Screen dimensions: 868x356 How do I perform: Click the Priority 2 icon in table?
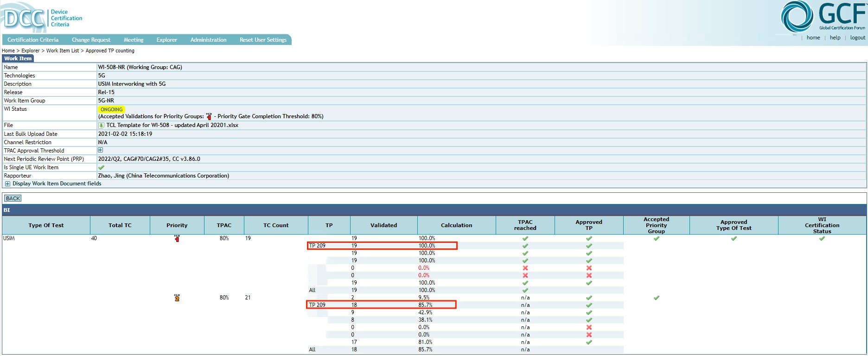(x=177, y=298)
